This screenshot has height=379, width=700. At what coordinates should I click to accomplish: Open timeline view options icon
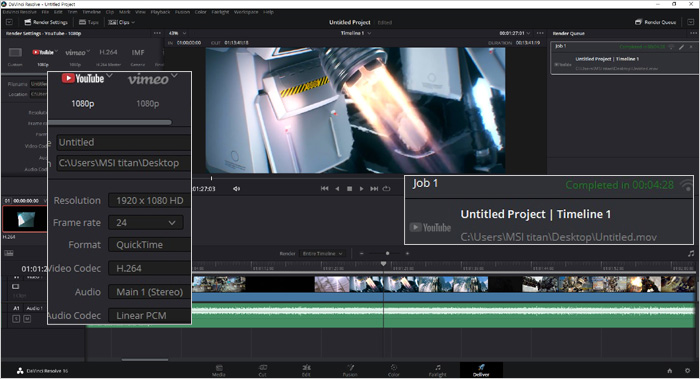[x=9, y=253]
